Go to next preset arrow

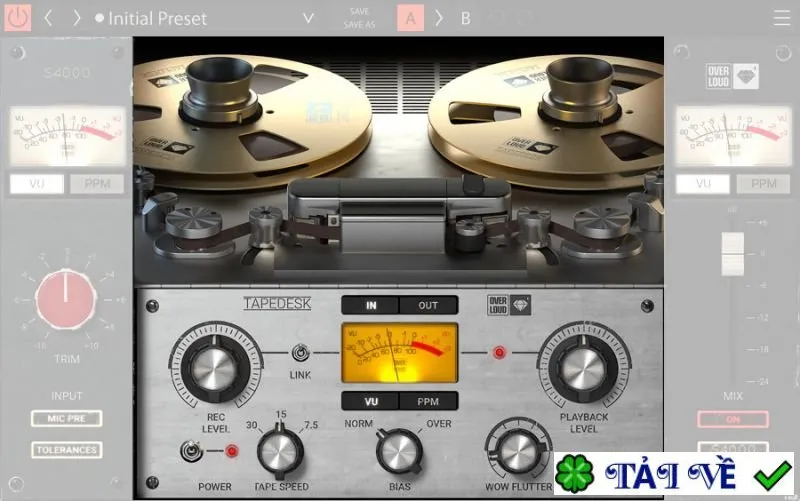tap(77, 18)
